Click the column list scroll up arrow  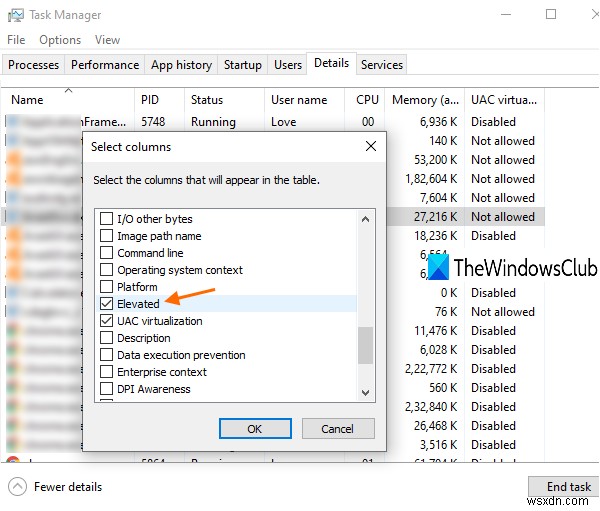pos(365,219)
